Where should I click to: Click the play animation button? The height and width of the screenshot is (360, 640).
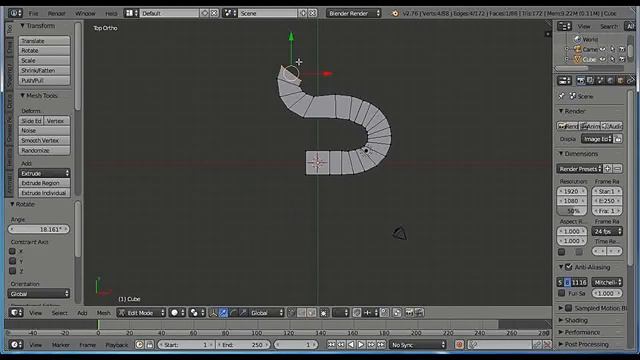pyautogui.click(x=361, y=345)
